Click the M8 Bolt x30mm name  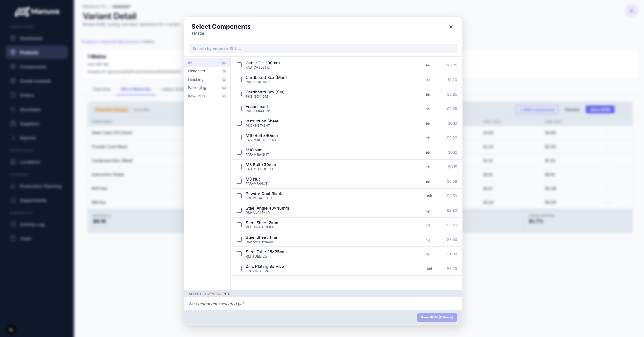pos(261,164)
